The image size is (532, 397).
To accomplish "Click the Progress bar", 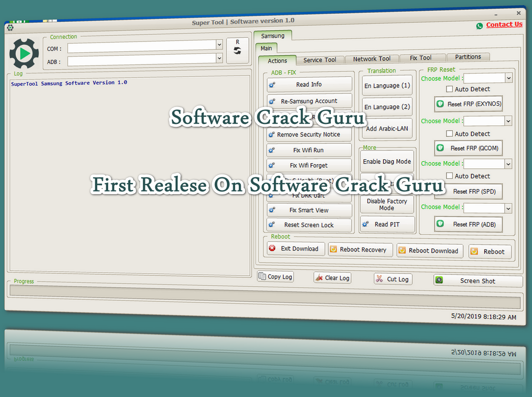I will pyautogui.click(x=265, y=297).
